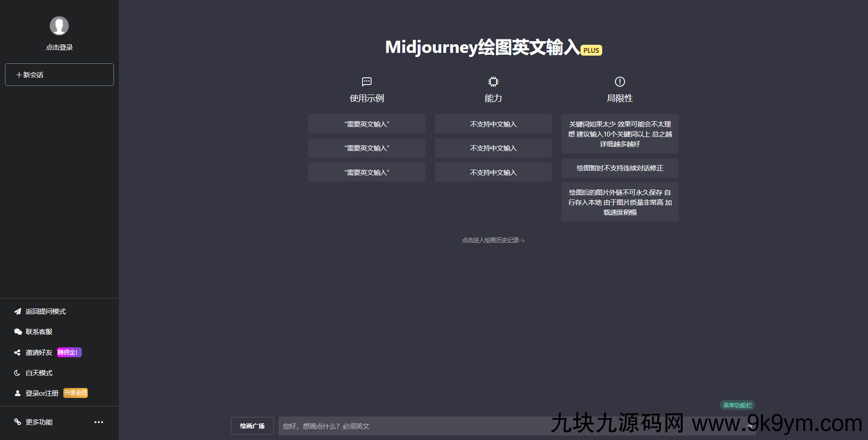Click the 赚佣金! badge
Screen dimensions: 868x440
tap(69, 352)
